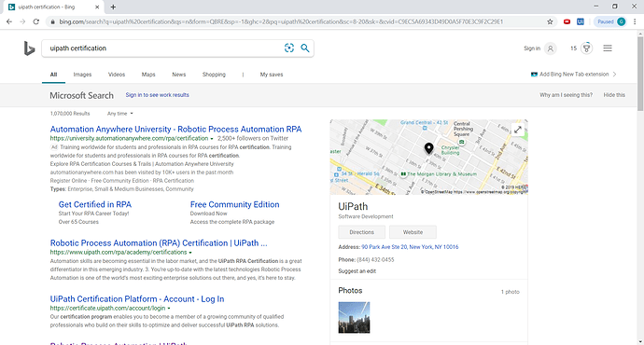This screenshot has width=644, height=345.
Task: Open visual search camera icon
Action: [289, 48]
